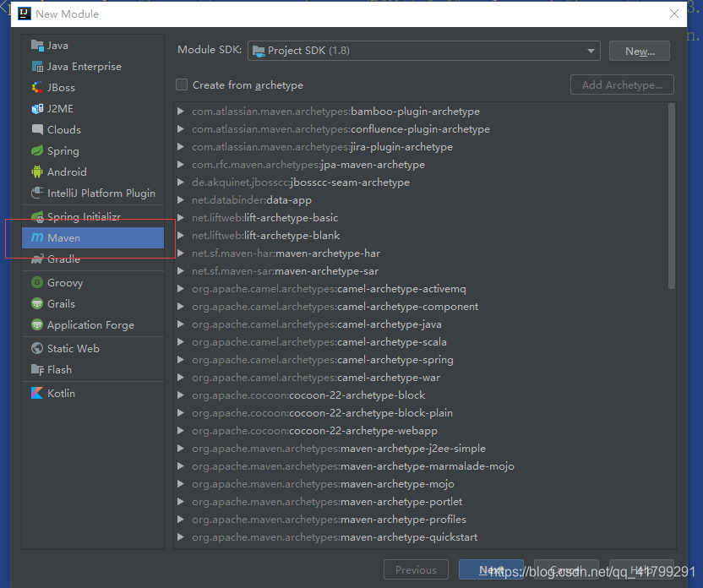Image resolution: width=703 pixels, height=588 pixels.
Task: Select the J2ME module icon
Action: coord(37,108)
